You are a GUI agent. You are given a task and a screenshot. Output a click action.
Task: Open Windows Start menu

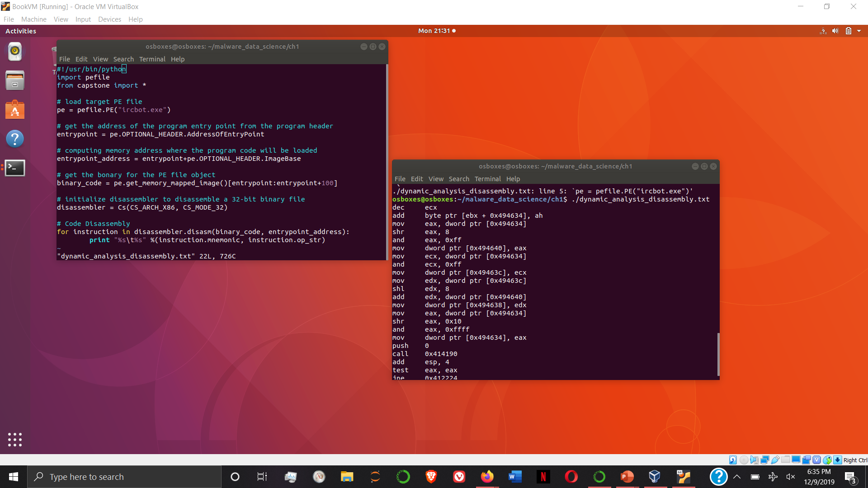(x=14, y=477)
